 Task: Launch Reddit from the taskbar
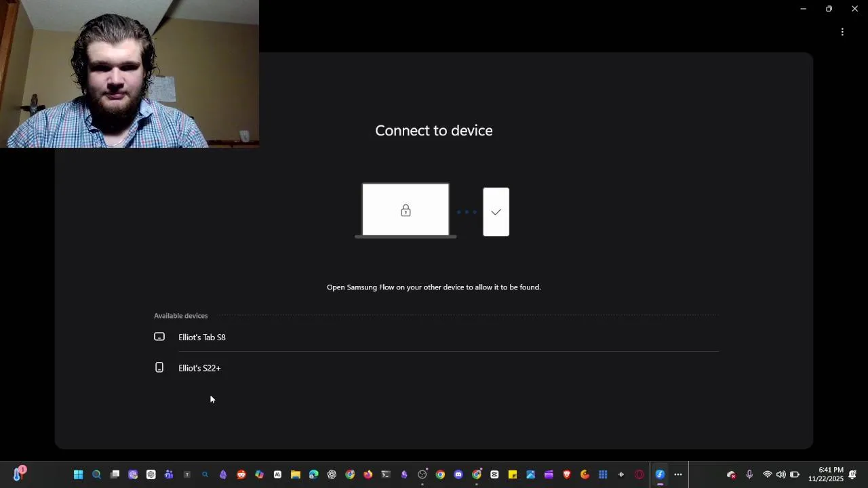(241, 474)
